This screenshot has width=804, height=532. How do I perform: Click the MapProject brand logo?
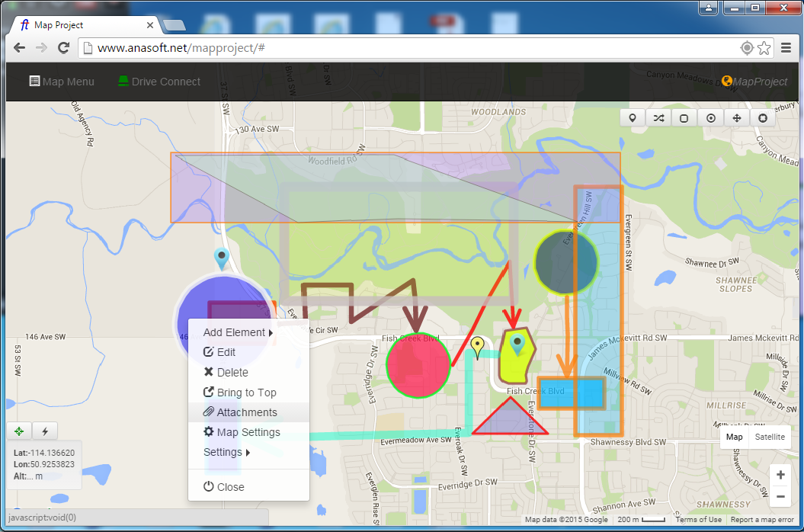tap(754, 82)
